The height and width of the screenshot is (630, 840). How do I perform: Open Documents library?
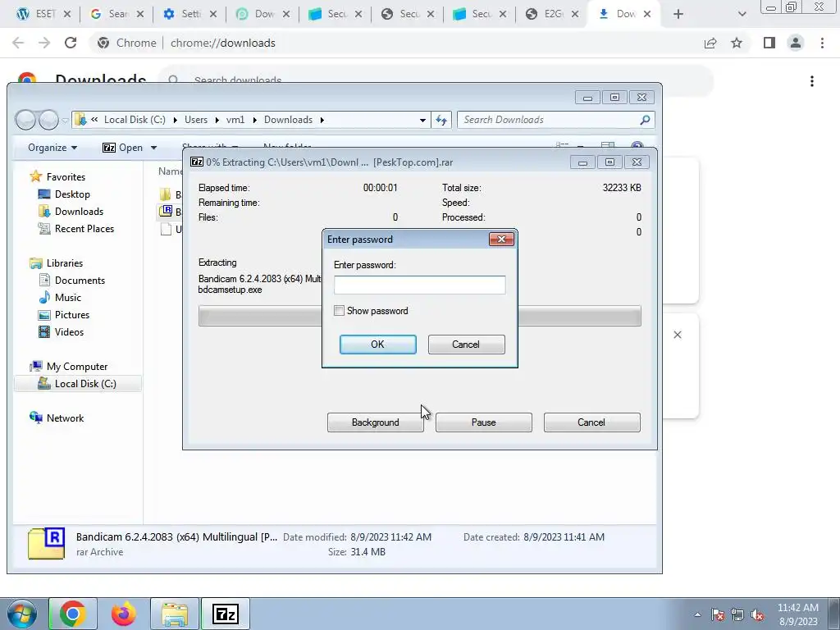(x=80, y=281)
